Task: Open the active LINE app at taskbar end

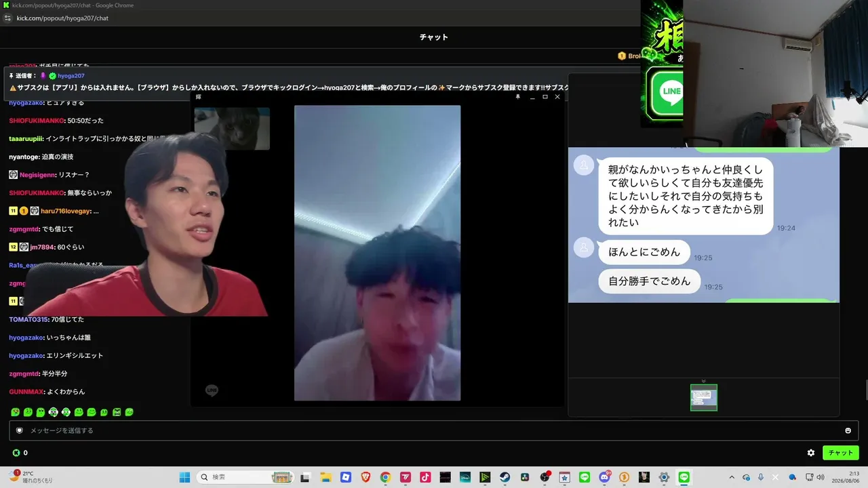Action: tap(684, 477)
